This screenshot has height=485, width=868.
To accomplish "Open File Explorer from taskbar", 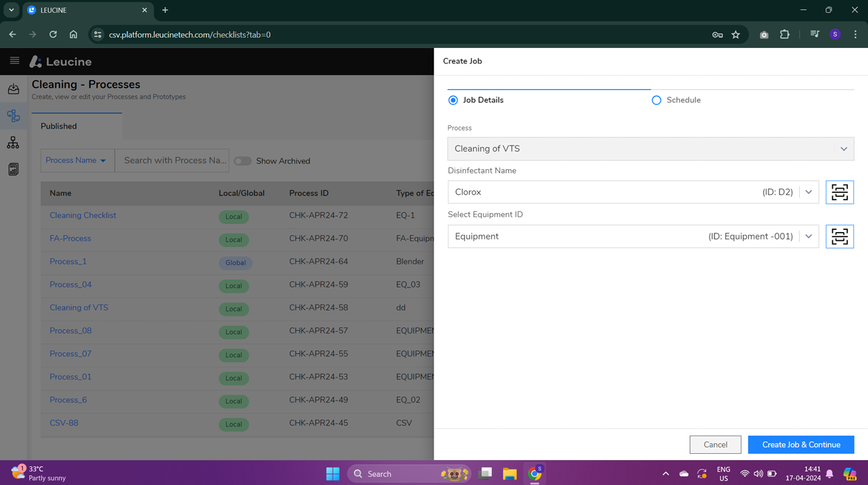I will tap(509, 474).
